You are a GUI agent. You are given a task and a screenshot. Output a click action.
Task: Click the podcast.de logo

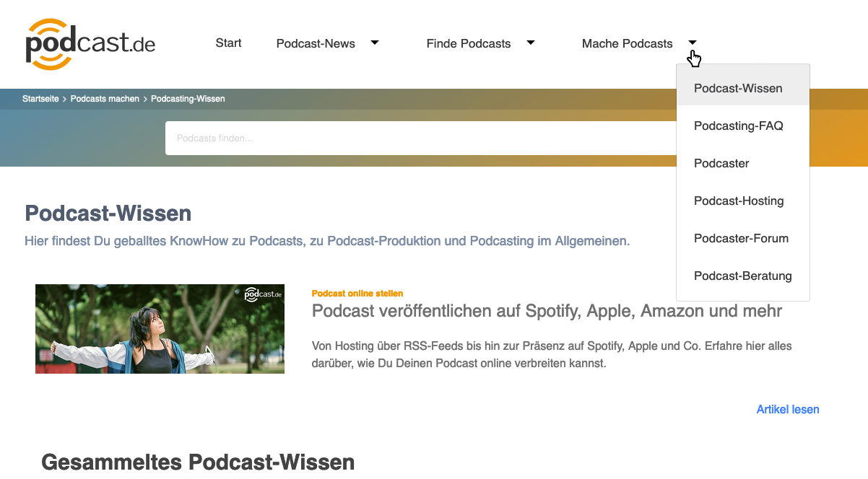(x=90, y=44)
